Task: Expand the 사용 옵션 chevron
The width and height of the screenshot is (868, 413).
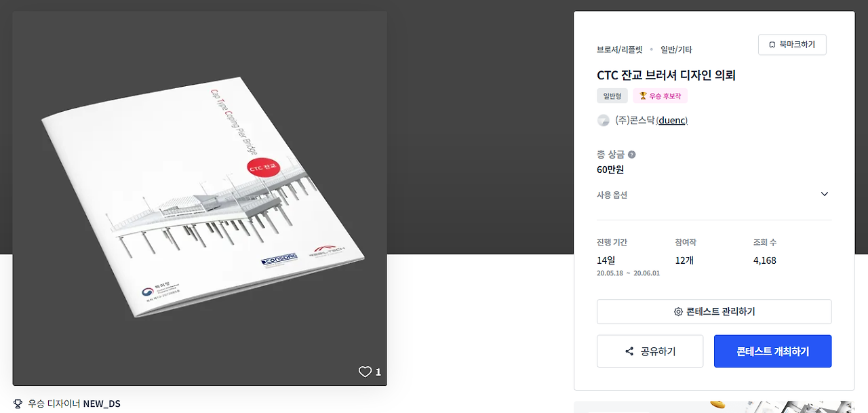Action: (825, 194)
